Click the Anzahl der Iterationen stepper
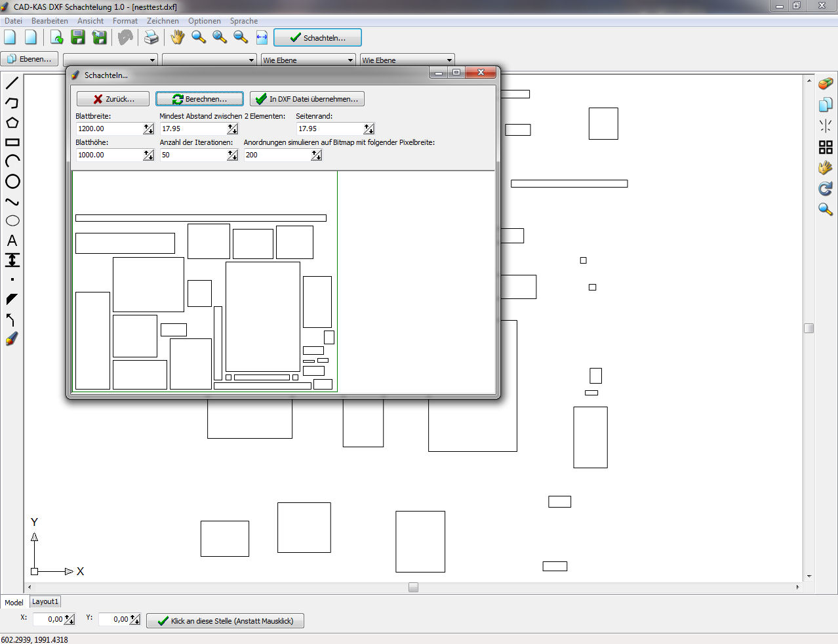Screen dimensions: 838x644 coord(233,155)
